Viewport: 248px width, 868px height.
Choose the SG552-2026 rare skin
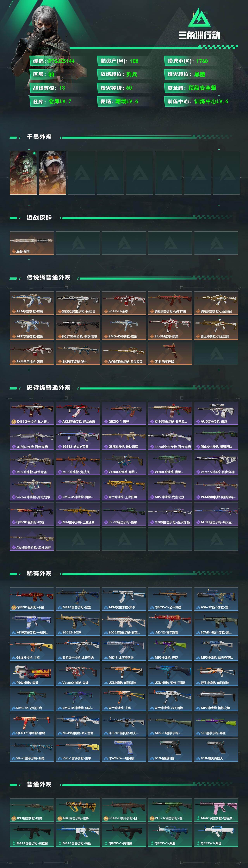(78, 624)
